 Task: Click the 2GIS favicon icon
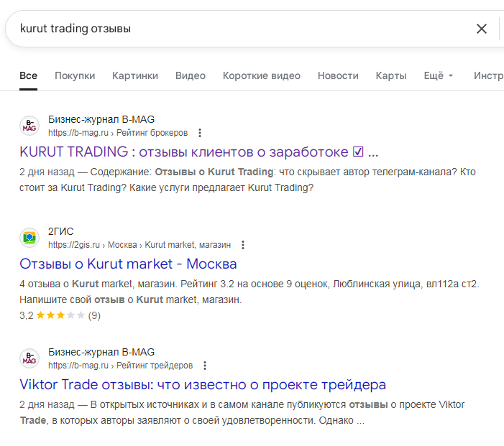(29, 238)
